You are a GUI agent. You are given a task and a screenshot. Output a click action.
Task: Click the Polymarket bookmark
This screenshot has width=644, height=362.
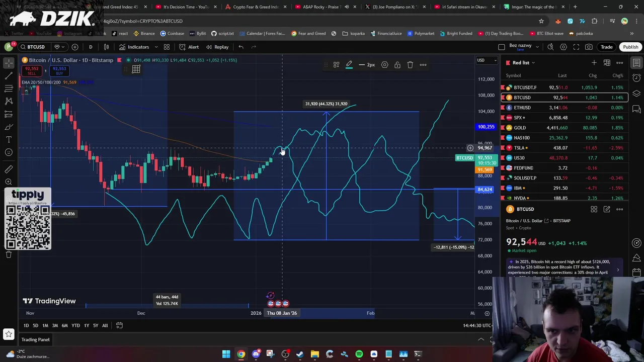(421, 33)
